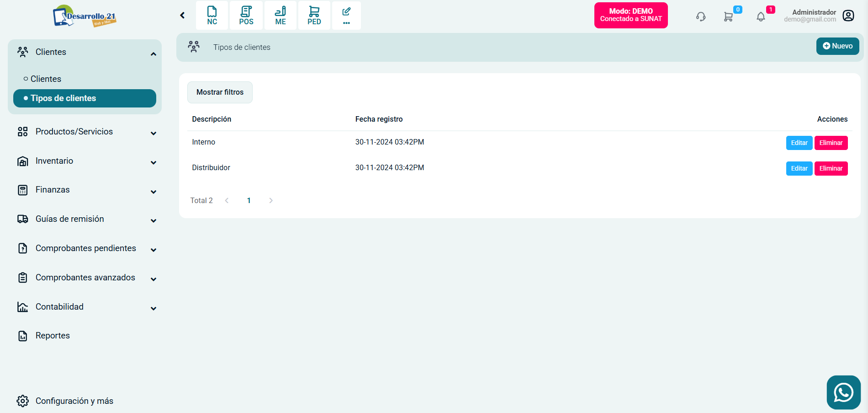Go to the next page arrow in pagination
This screenshot has width=868, height=413.
[x=271, y=200]
